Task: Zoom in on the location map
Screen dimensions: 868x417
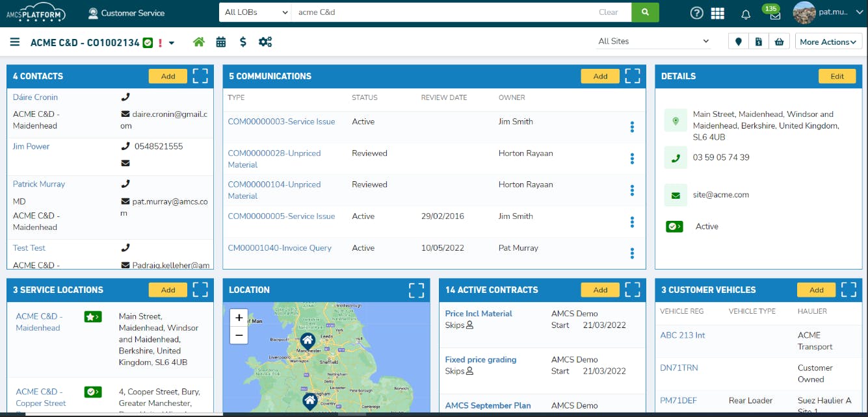Action: click(x=239, y=318)
